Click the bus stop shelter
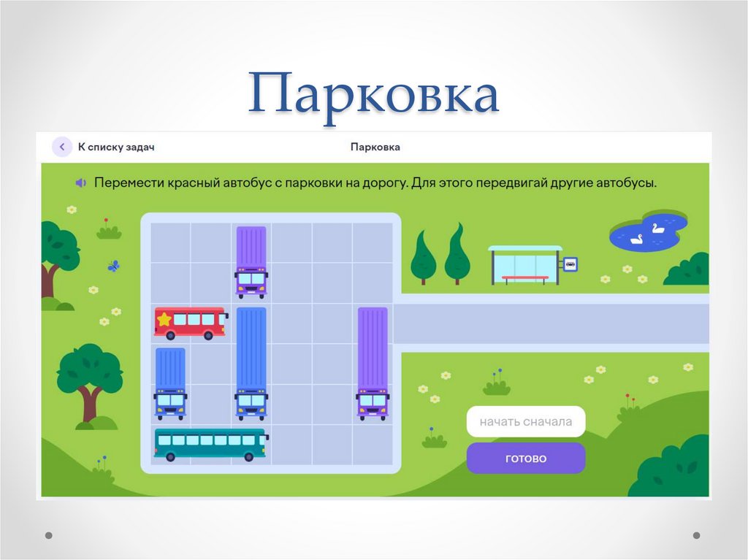 (524, 265)
